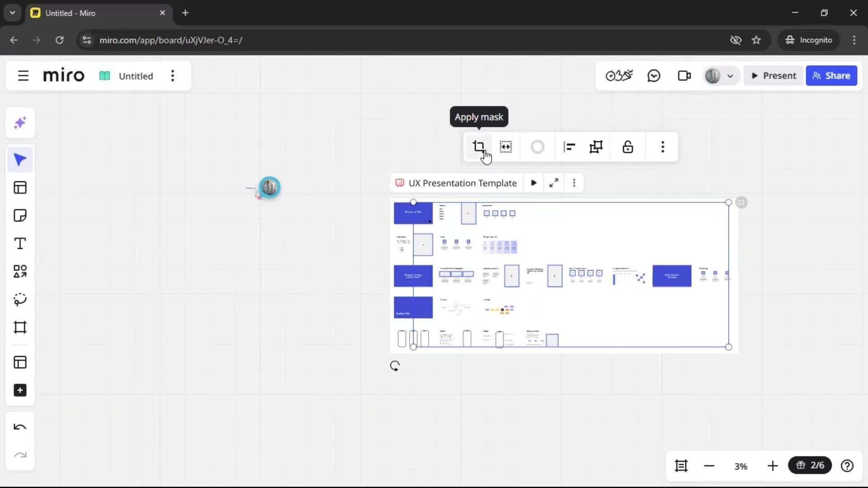The image size is (868, 488).
Task: Click the collaborator avatar on canvas
Action: click(x=270, y=187)
